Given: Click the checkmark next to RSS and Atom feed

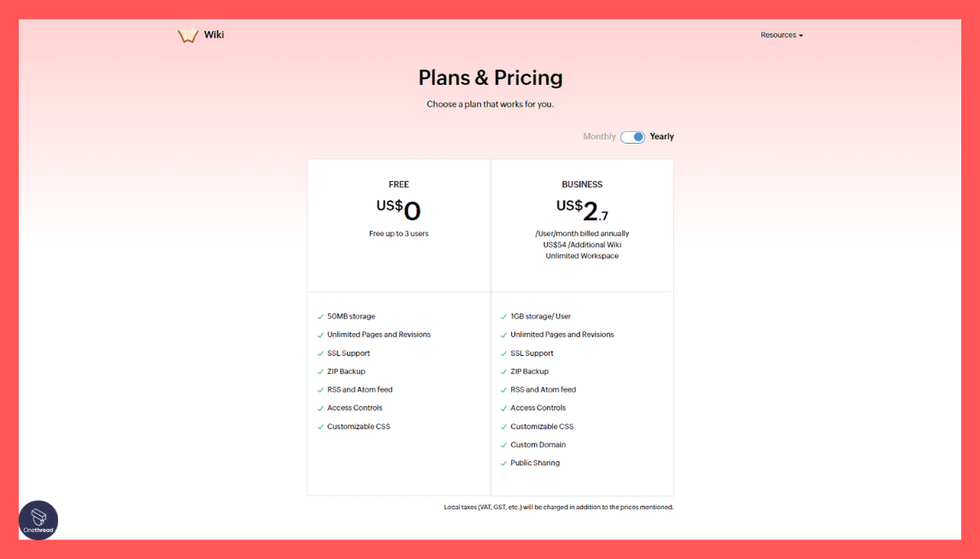Looking at the screenshot, I should [318, 389].
